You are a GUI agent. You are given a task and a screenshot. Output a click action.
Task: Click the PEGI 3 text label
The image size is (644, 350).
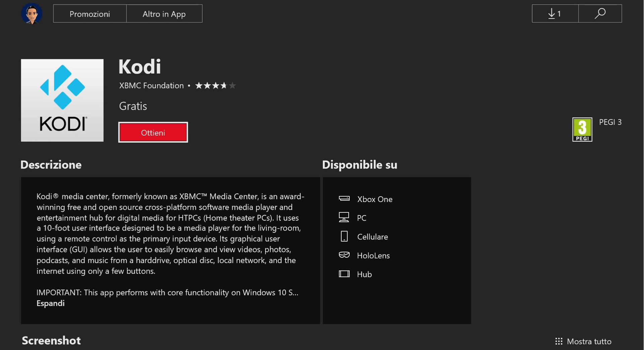tap(610, 122)
